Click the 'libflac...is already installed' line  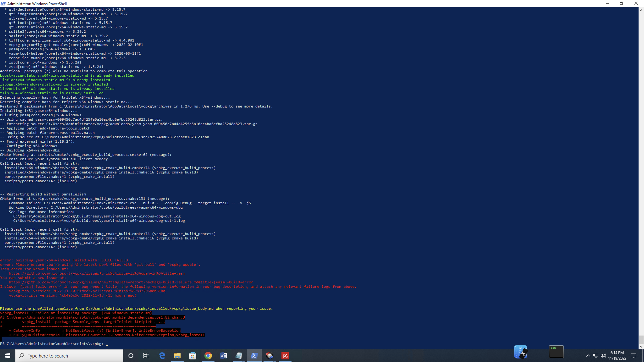(55, 80)
